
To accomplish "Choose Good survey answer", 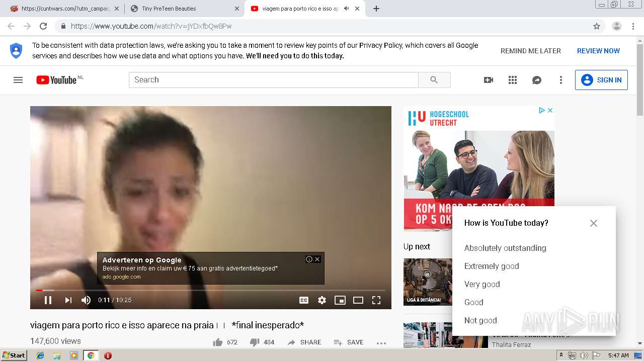I will [x=473, y=302].
